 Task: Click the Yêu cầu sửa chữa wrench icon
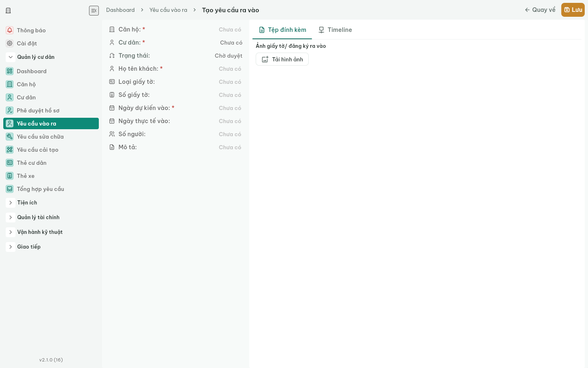coord(10,137)
